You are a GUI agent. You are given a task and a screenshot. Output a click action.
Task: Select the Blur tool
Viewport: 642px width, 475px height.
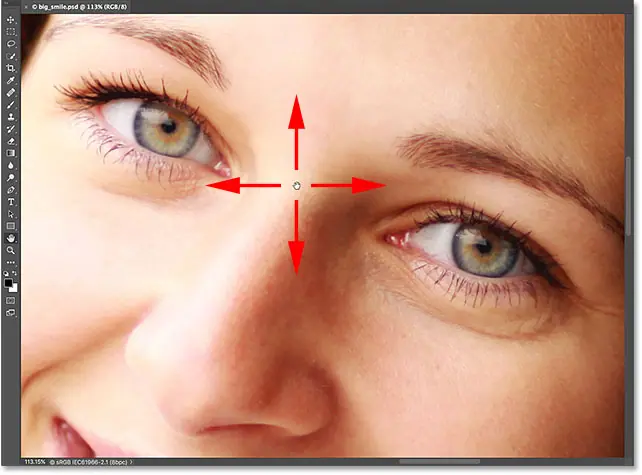[11, 165]
